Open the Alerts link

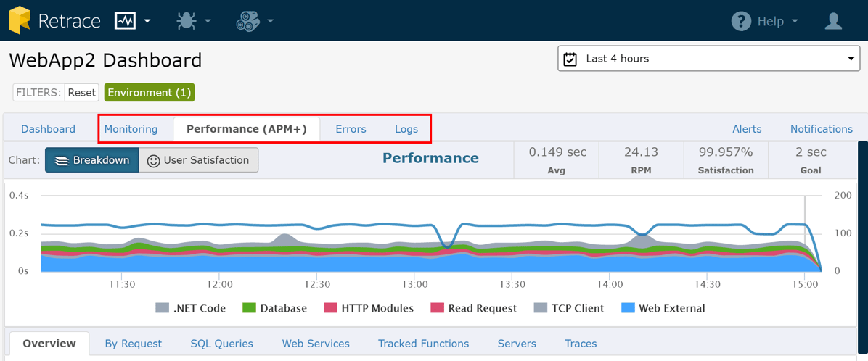click(746, 129)
